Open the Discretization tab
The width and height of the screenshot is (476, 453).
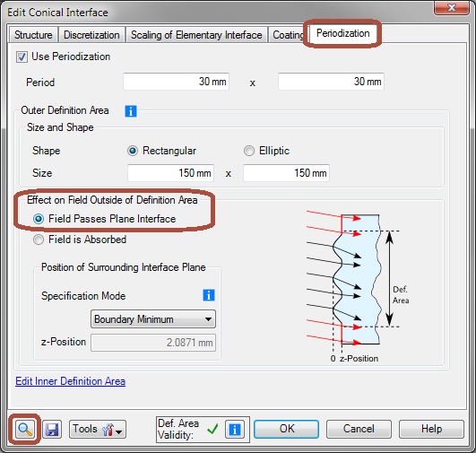91,35
